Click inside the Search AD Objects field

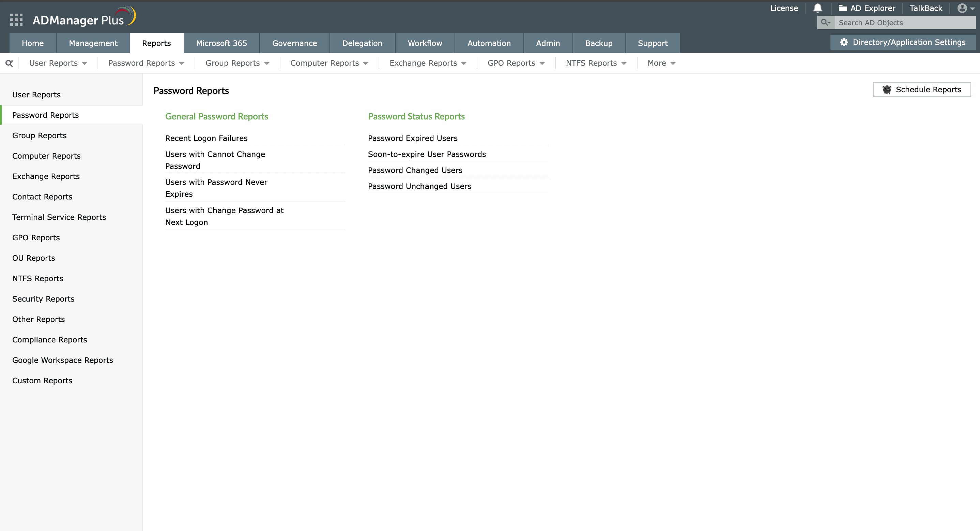[894, 22]
